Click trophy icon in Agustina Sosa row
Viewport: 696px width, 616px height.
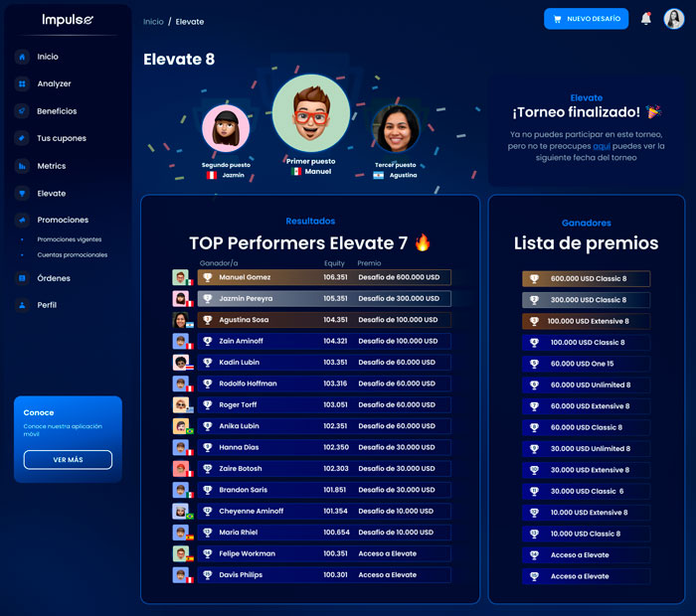pyautogui.click(x=207, y=320)
